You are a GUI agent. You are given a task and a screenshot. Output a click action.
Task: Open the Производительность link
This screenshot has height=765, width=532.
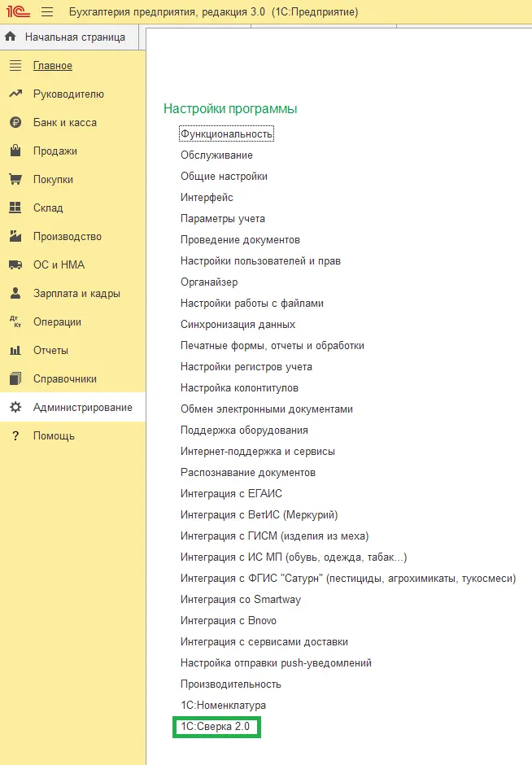click(231, 684)
